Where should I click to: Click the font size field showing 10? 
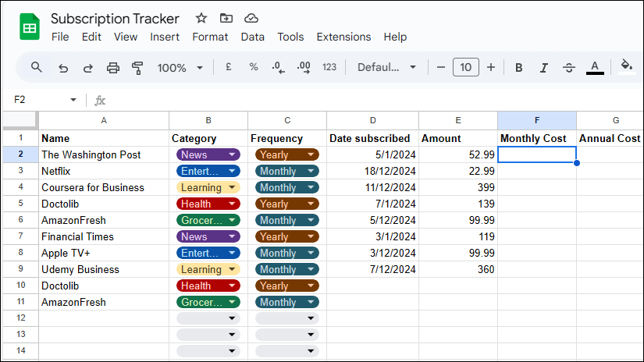coord(466,67)
